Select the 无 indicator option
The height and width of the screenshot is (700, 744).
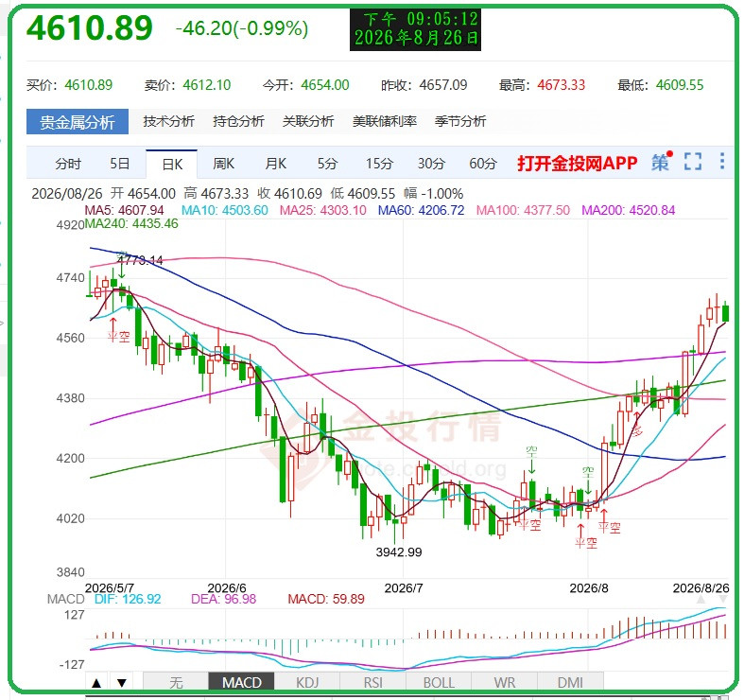(x=176, y=683)
